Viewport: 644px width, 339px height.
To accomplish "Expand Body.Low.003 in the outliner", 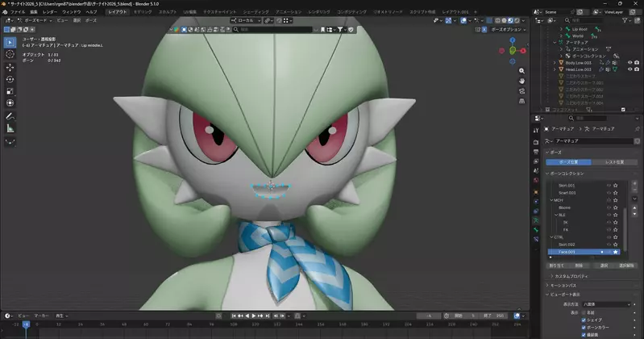I will click(x=555, y=63).
